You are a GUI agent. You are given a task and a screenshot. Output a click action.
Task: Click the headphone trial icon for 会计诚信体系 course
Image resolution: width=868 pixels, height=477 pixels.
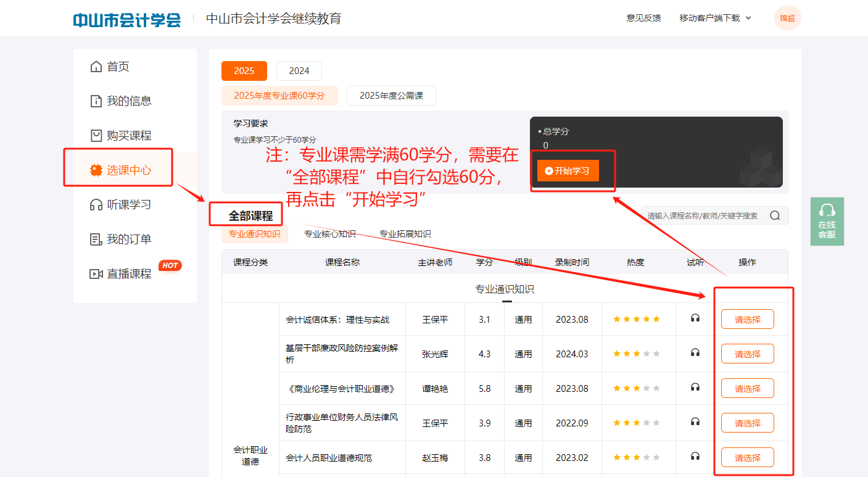click(x=695, y=318)
